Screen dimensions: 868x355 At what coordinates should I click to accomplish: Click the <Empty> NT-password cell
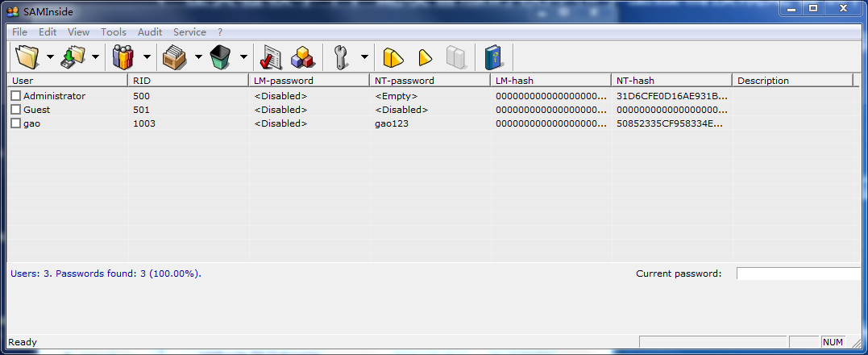click(397, 96)
